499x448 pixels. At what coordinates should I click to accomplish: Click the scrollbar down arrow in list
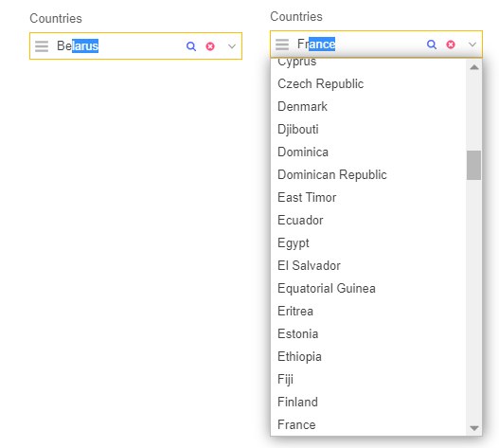pos(474,428)
